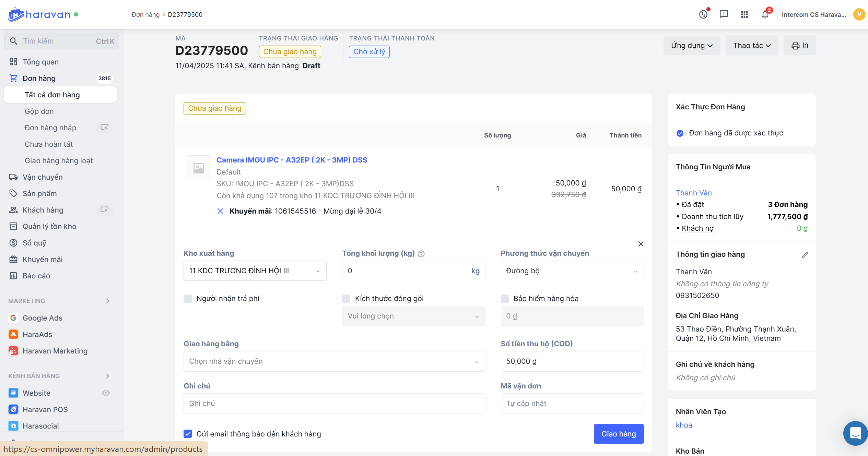
Task: Click the tổng khối lượng help icon
Action: (x=421, y=254)
